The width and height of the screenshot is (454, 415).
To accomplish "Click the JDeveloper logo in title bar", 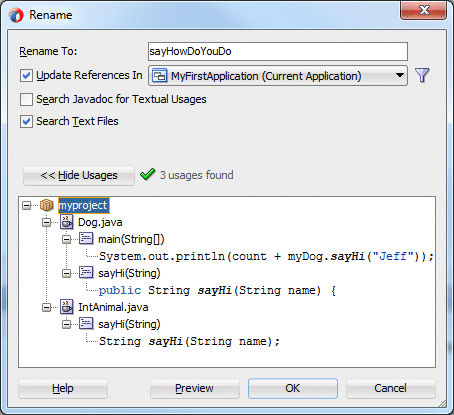I will (x=16, y=15).
